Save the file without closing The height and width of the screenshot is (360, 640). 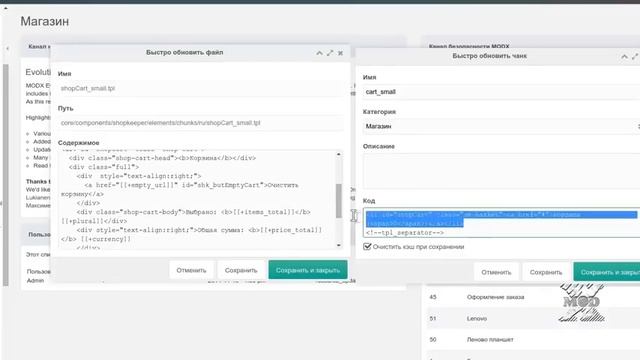click(x=241, y=270)
